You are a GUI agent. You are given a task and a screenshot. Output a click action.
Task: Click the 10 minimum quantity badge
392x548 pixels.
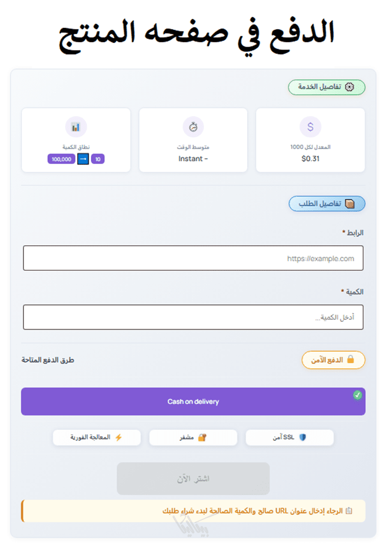(x=98, y=159)
